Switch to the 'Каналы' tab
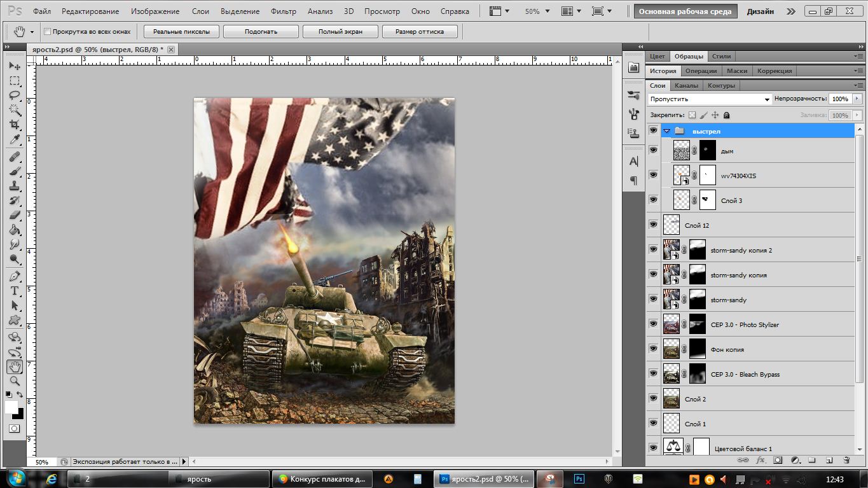The image size is (868, 488). point(686,86)
